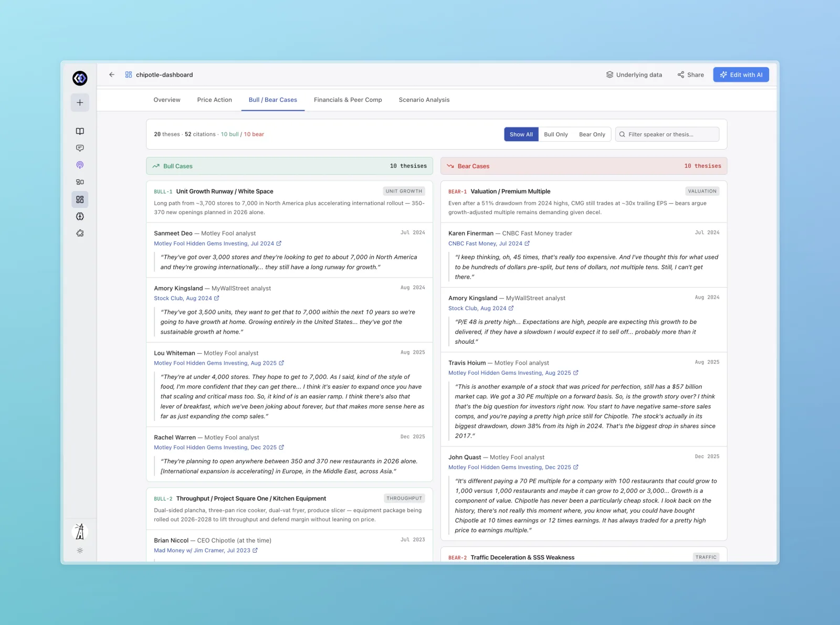Click the THROUGHPUT tag

pos(404,498)
